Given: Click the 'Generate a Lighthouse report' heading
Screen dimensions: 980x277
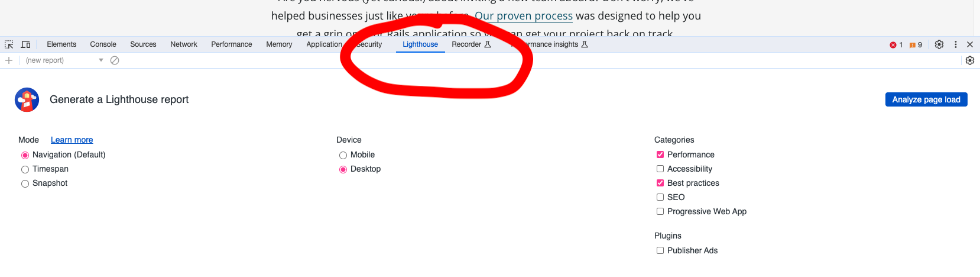Looking at the screenshot, I should click(x=119, y=99).
